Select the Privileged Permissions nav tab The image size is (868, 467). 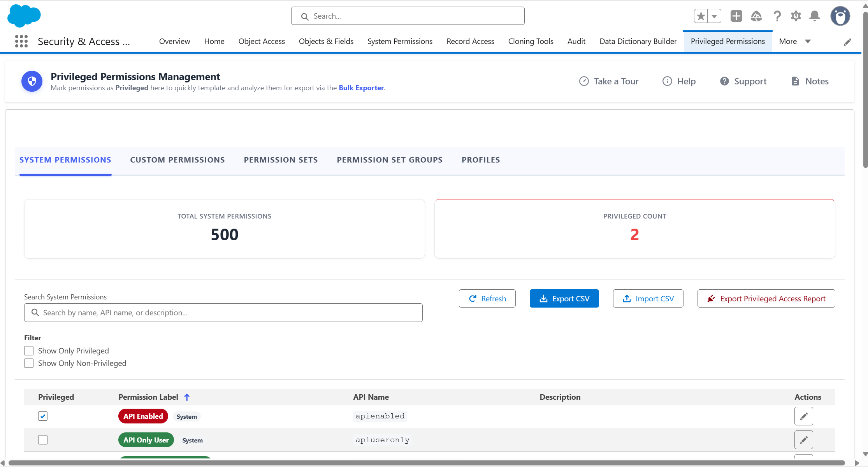pyautogui.click(x=727, y=41)
